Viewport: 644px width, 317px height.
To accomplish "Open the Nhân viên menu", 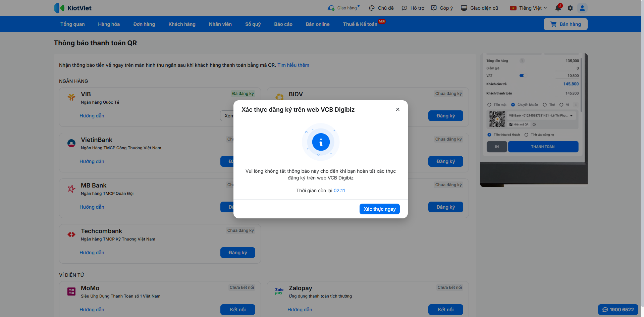I will 220,24.
